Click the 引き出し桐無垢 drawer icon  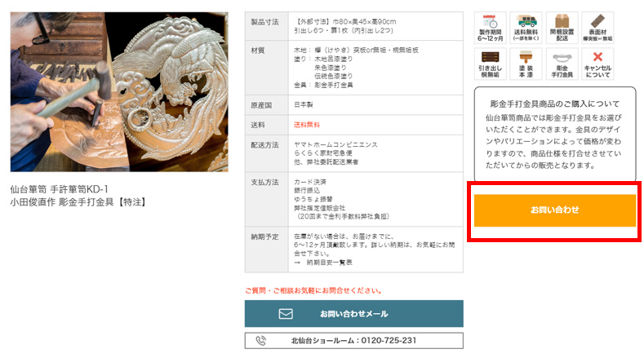tap(490, 64)
